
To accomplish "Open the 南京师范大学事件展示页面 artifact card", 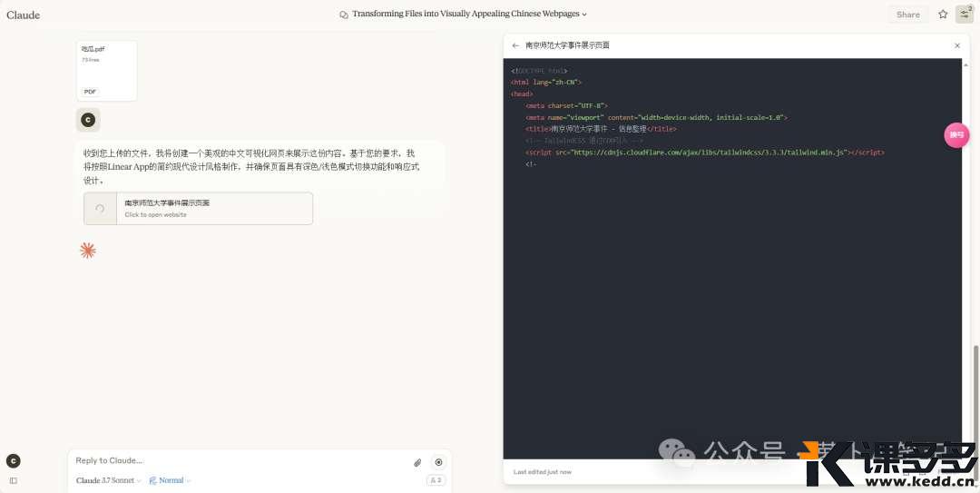I will tap(198, 208).
